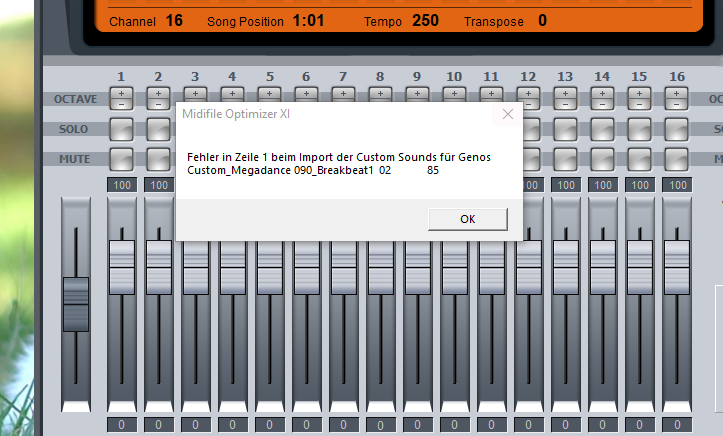
Task: Mute channel 14
Action: point(602,158)
